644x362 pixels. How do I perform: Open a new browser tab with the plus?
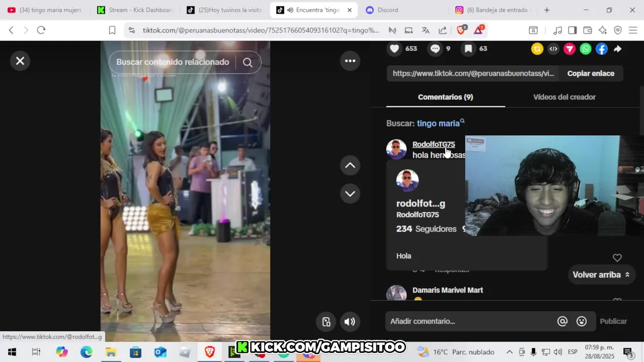(x=547, y=10)
